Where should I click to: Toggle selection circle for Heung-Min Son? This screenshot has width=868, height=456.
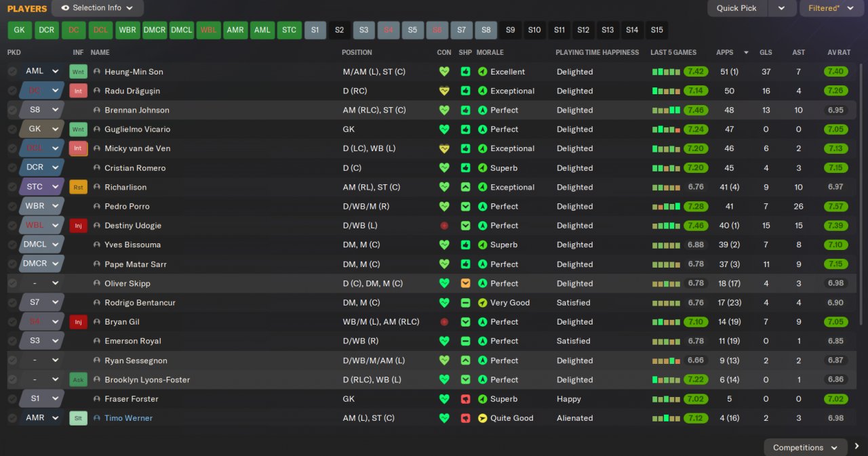coord(12,71)
